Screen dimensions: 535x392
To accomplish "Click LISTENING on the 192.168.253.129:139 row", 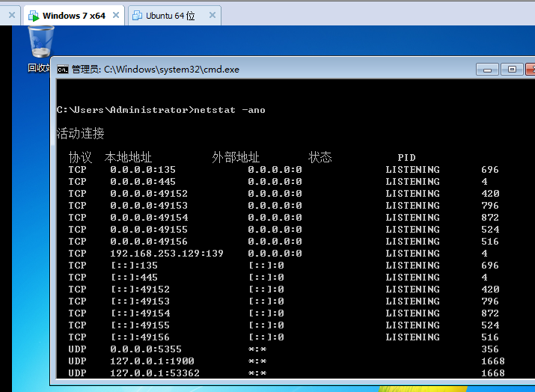I will 413,254.
